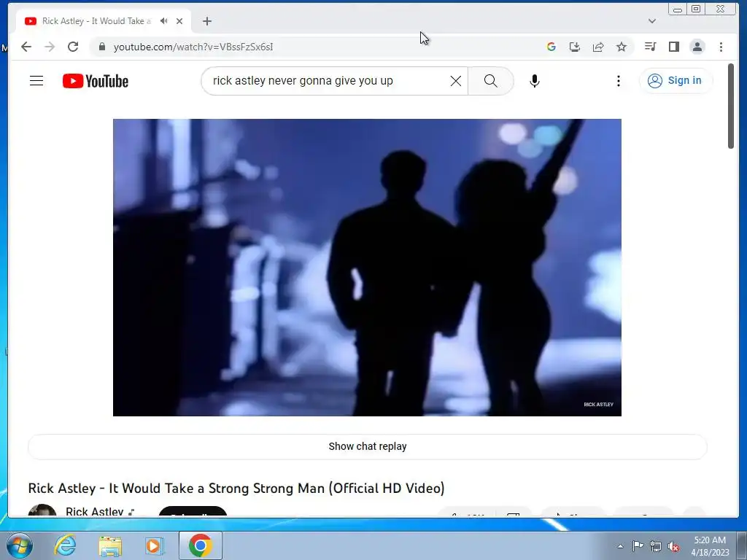Image resolution: width=747 pixels, height=560 pixels.
Task: Click the video player to pause
Action: [x=367, y=267]
